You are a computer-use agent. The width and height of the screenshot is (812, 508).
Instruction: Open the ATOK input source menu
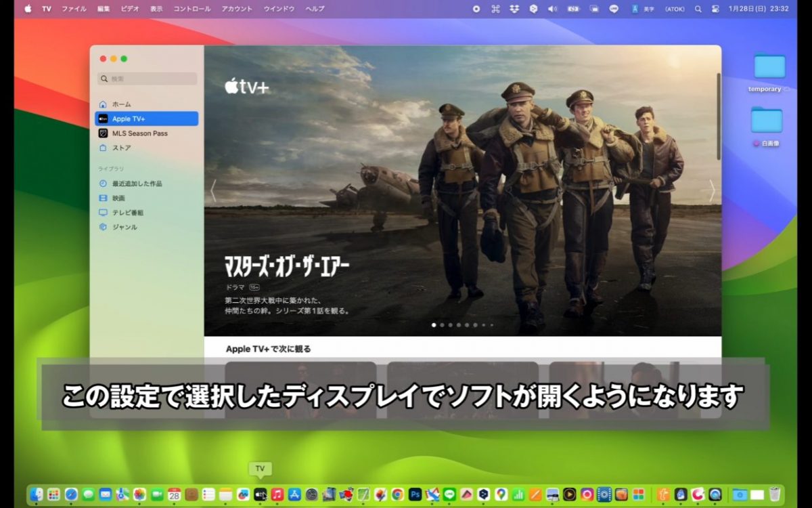[x=675, y=9]
